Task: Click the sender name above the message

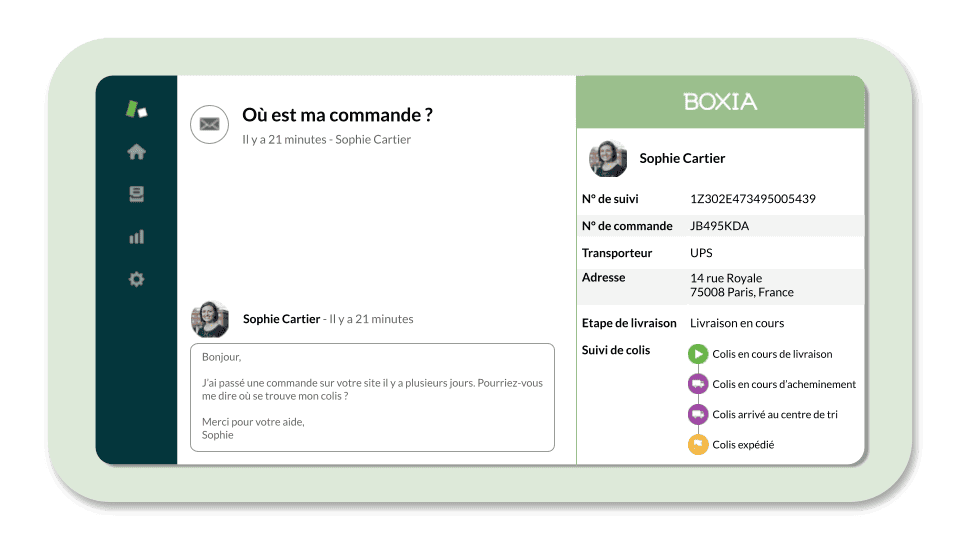Action: coord(281,319)
